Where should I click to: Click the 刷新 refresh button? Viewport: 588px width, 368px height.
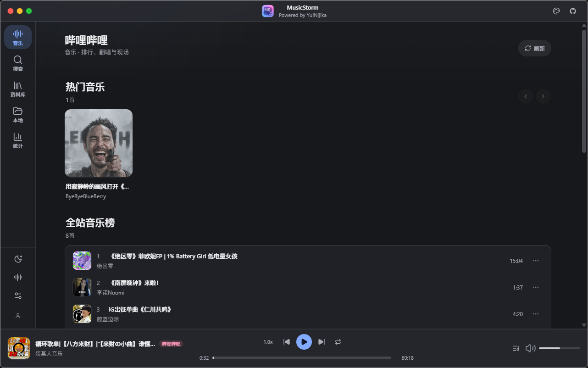(535, 48)
